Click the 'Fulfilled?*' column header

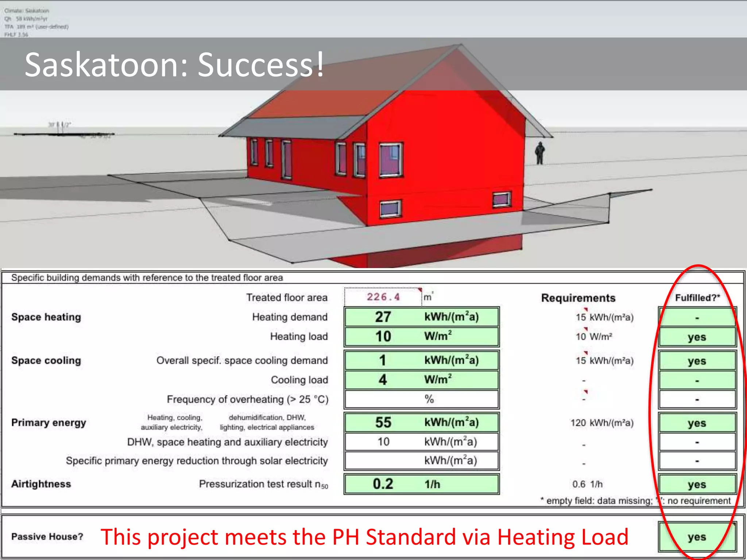point(697,298)
